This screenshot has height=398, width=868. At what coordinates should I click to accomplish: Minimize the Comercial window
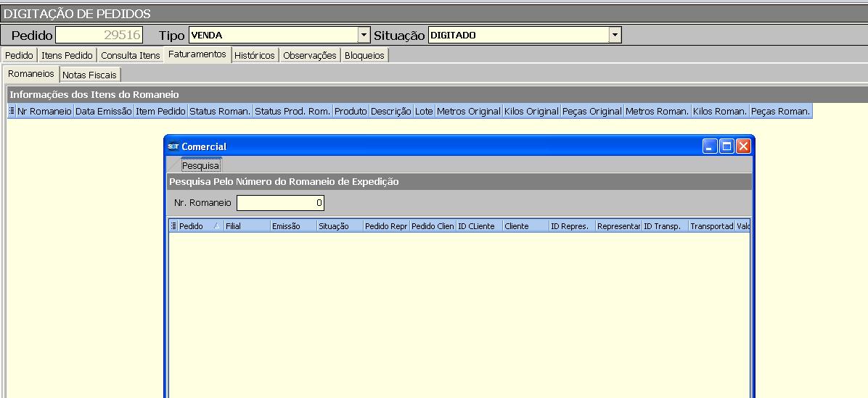coord(711,146)
